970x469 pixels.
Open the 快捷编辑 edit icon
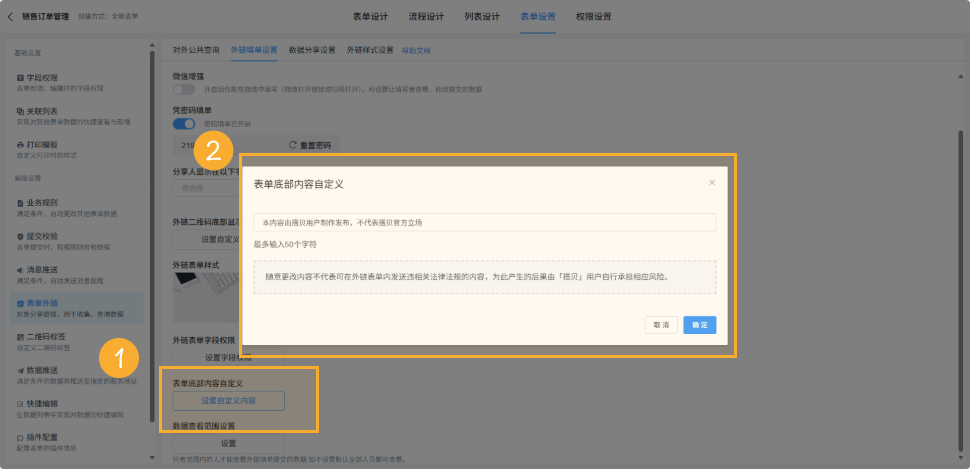[20, 404]
